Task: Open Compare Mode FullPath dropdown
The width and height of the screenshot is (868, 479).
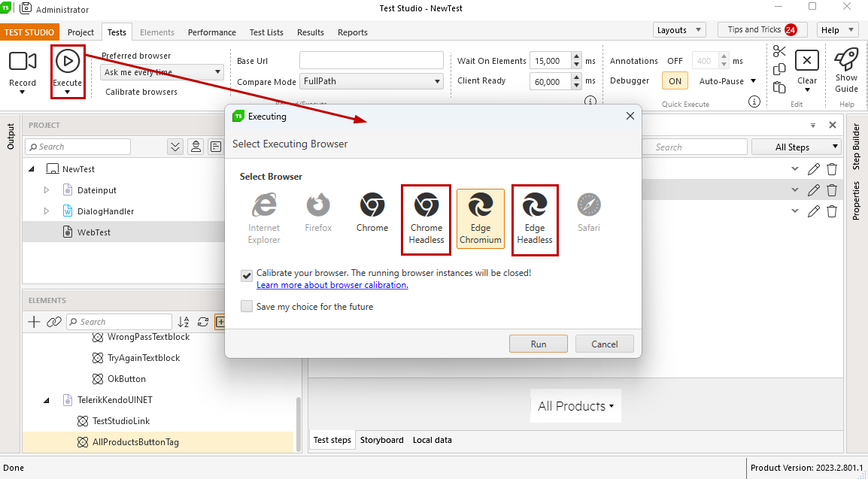Action: pos(371,81)
